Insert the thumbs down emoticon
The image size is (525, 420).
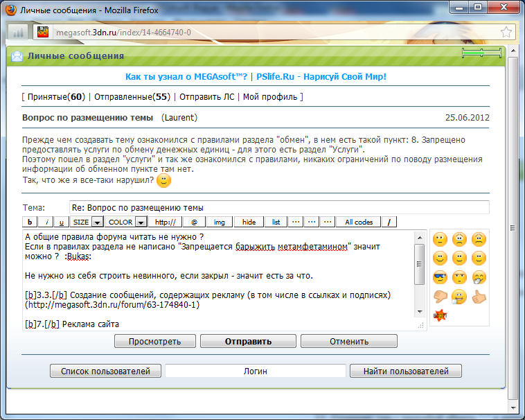440,297
